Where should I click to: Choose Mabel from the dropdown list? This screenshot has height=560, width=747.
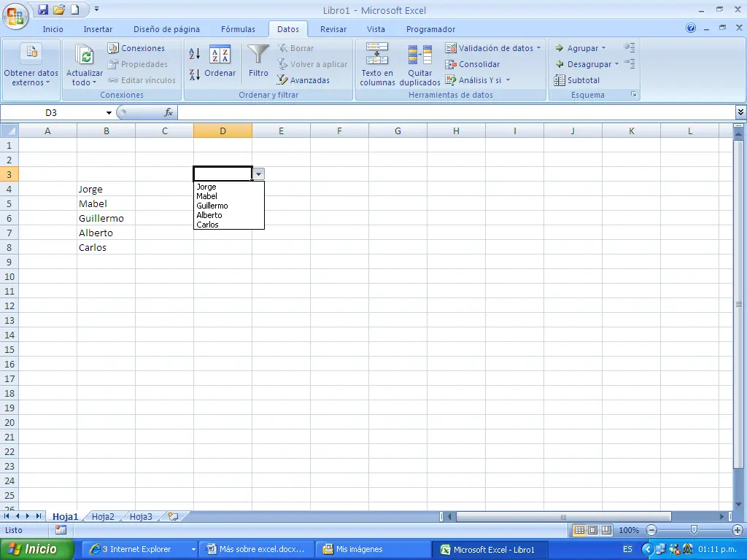pyautogui.click(x=228, y=196)
